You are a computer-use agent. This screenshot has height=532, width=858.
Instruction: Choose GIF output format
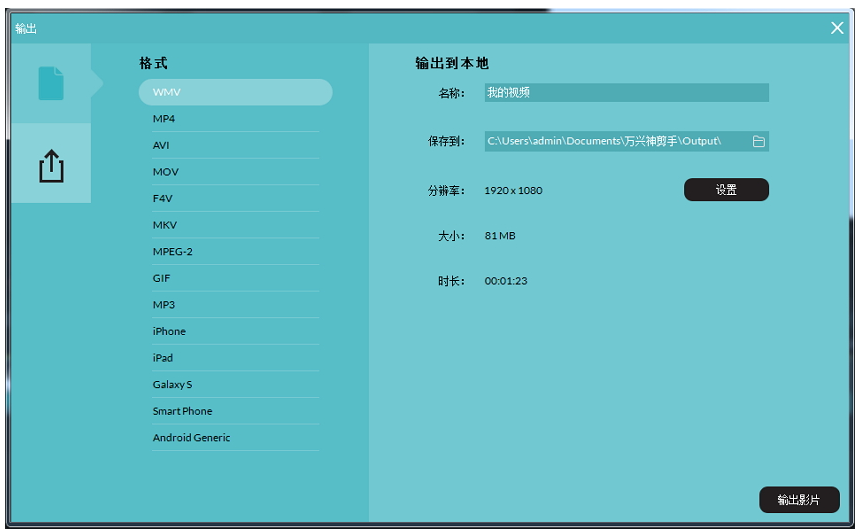click(235, 278)
